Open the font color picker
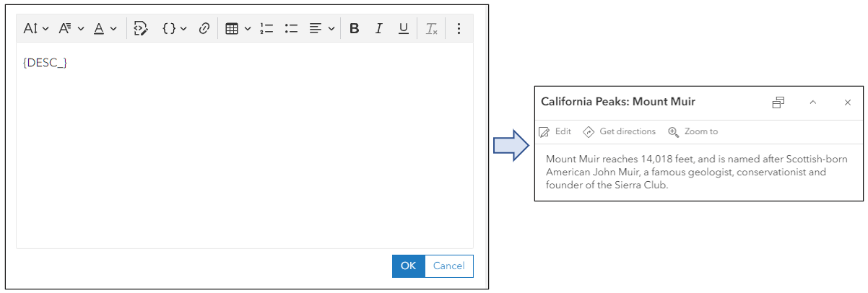868x293 pixels. pyautogui.click(x=105, y=29)
